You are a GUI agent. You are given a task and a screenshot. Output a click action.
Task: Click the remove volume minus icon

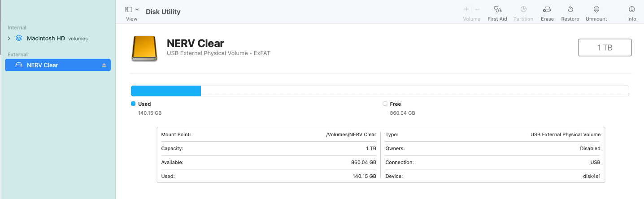tap(477, 9)
